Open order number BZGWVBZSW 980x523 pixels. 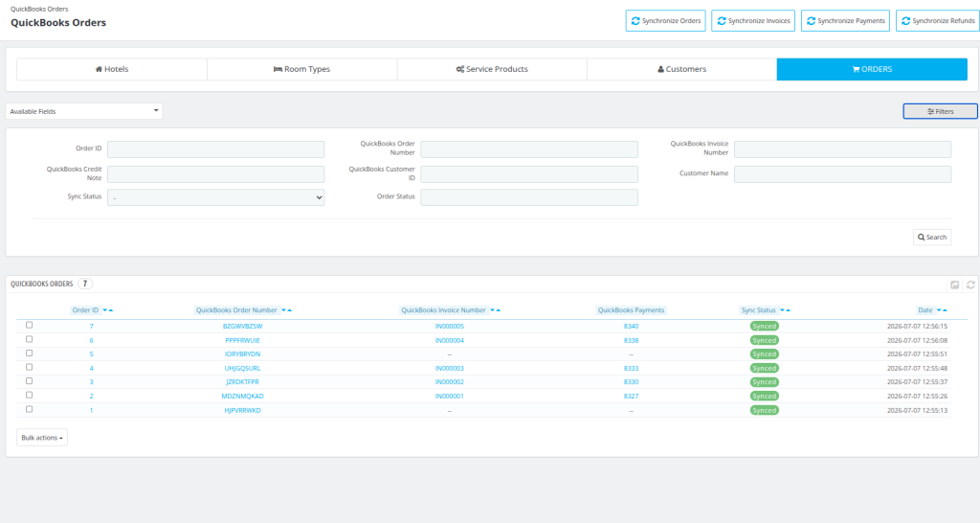coord(242,326)
